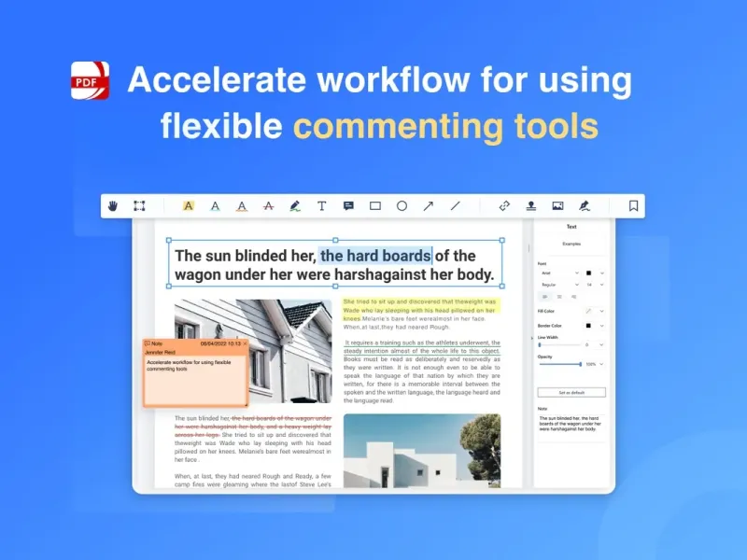Open the Regular font style dropdown
747x560 pixels.
click(x=559, y=285)
